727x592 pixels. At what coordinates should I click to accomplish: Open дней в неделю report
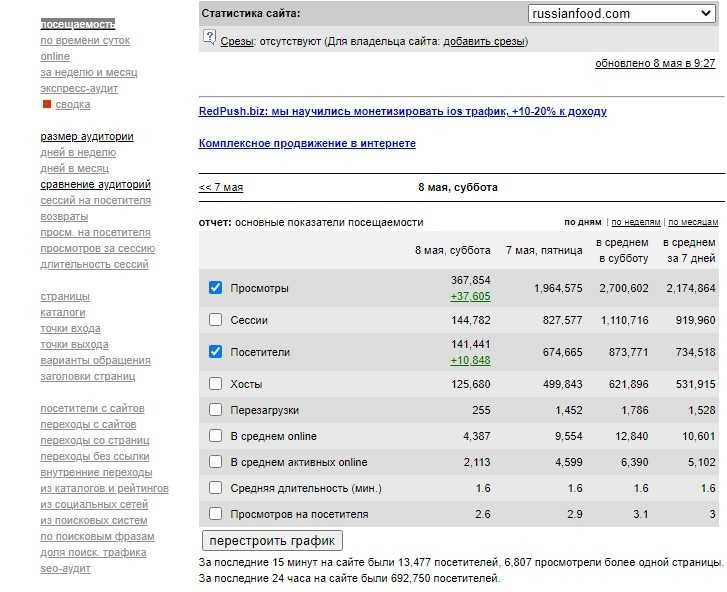pos(78,152)
